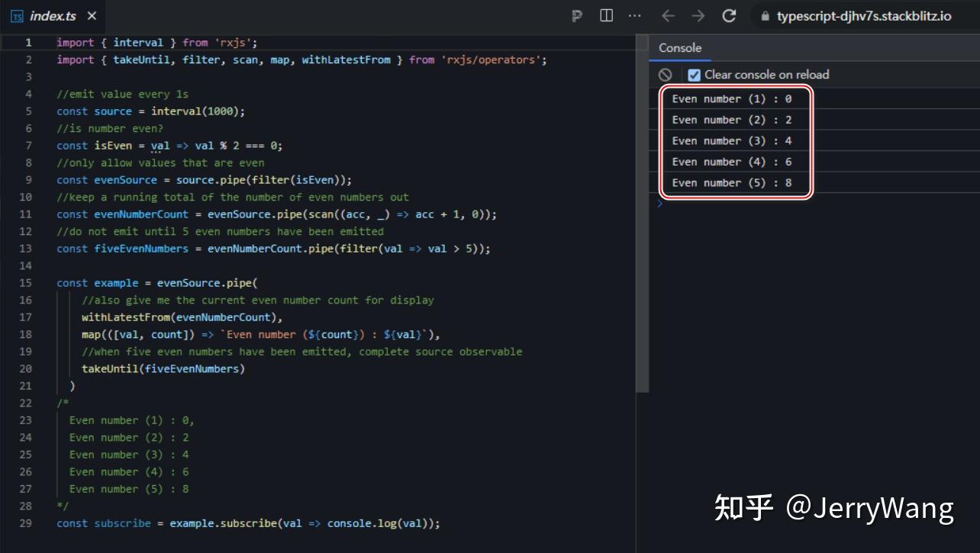Select the index.ts file tab
Viewport: 980px width, 553px height.
[x=53, y=16]
